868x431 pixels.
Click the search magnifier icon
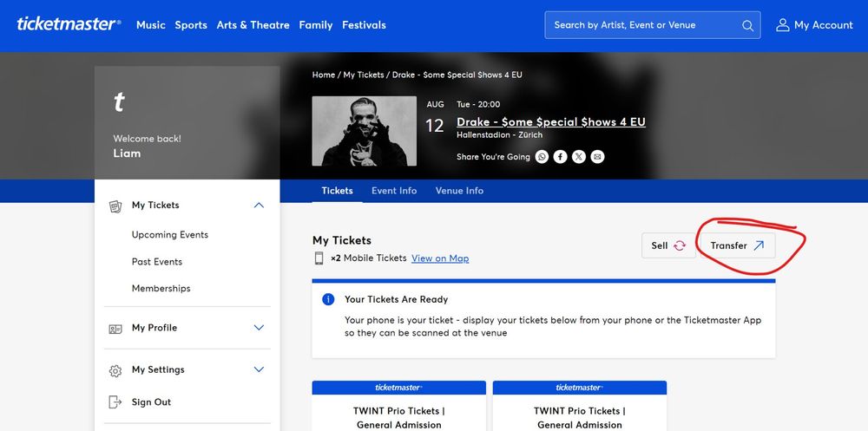click(747, 25)
